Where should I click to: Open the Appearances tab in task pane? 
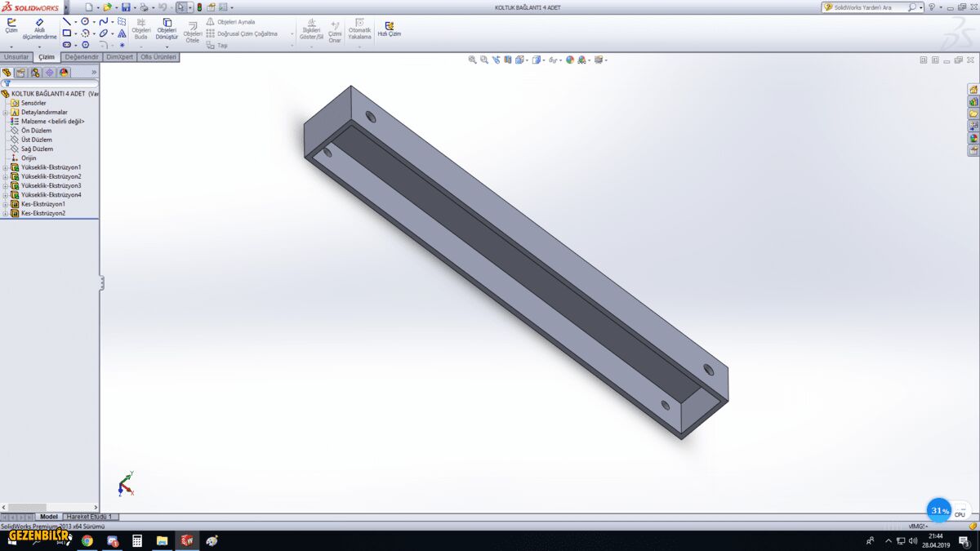coord(973,139)
